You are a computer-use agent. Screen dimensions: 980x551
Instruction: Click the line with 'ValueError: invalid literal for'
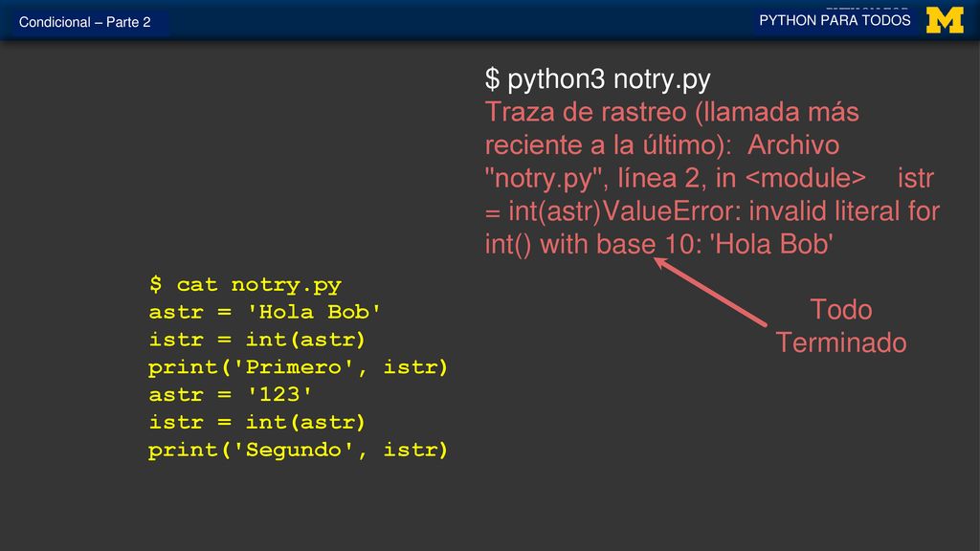[712, 211]
